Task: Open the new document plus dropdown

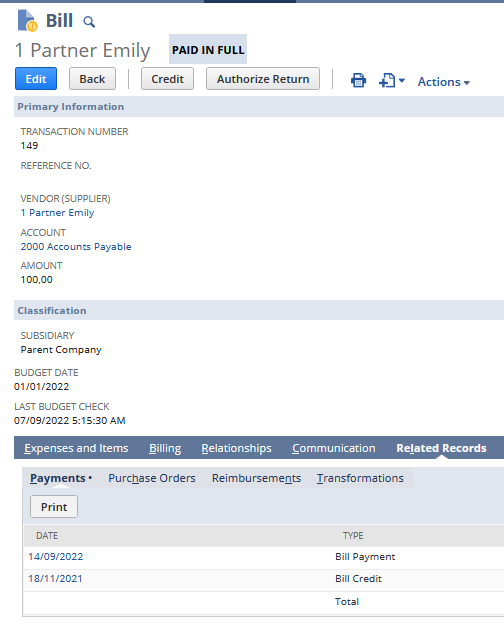Action: point(392,80)
